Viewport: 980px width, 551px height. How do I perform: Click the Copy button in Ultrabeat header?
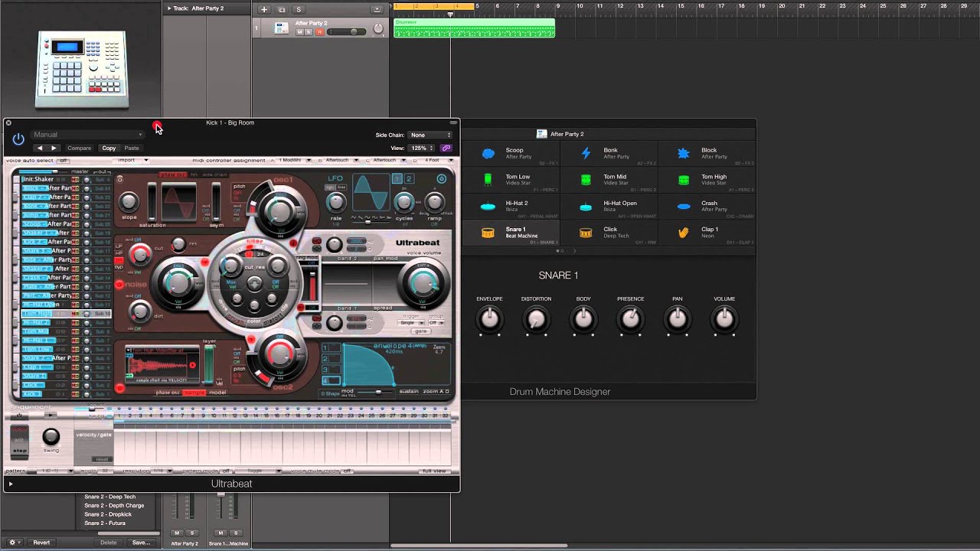click(109, 148)
